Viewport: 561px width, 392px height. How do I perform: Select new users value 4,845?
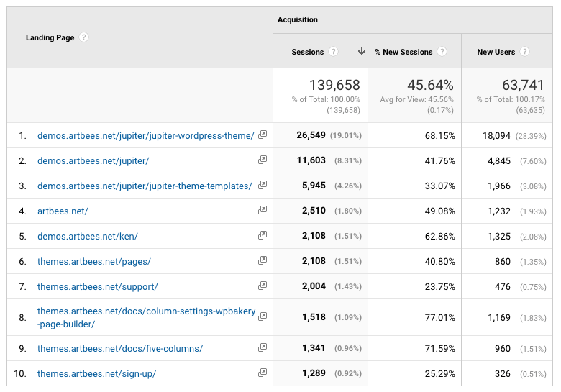(499, 161)
